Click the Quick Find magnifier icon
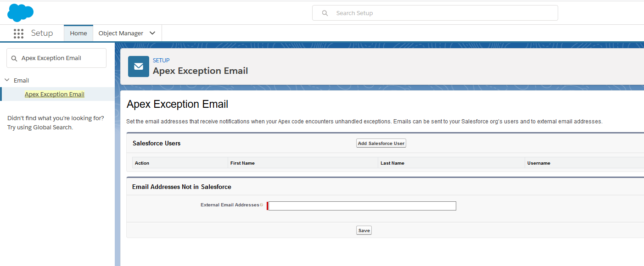This screenshot has height=266, width=644. pyautogui.click(x=14, y=58)
